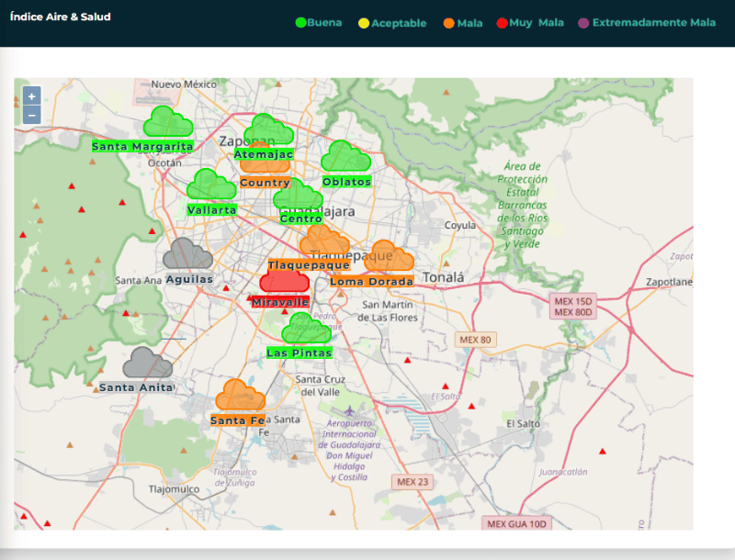Click the Santa Fe orange cloud icon

pos(241,397)
